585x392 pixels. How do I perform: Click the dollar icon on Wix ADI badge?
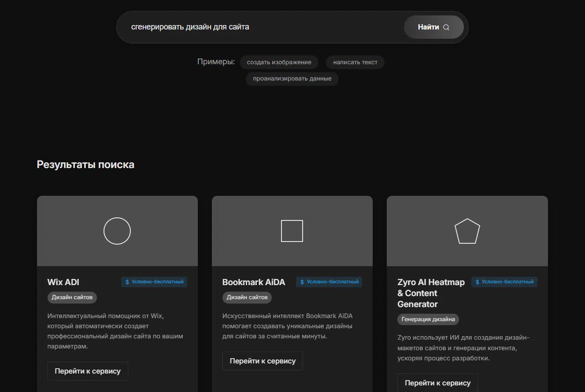point(127,282)
